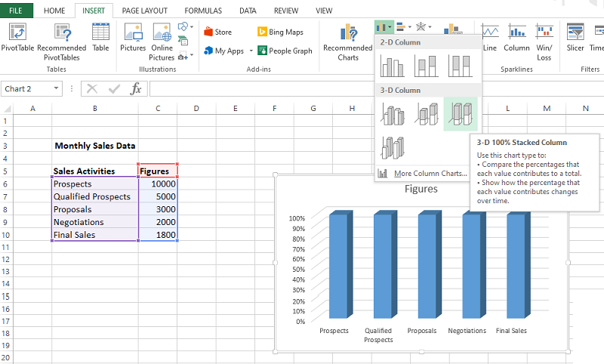The width and height of the screenshot is (604, 364).
Task: Apply the 3-D 100% Stacked Column chart
Action: point(460,114)
